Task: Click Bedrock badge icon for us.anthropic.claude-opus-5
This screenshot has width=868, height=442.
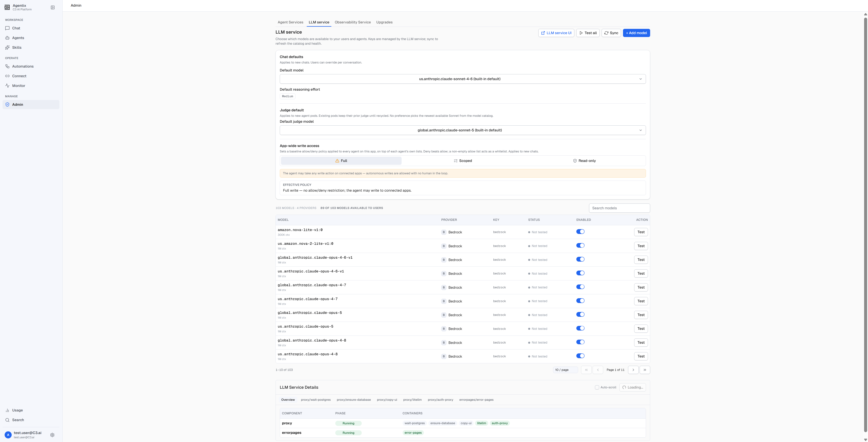Action: pos(444,329)
